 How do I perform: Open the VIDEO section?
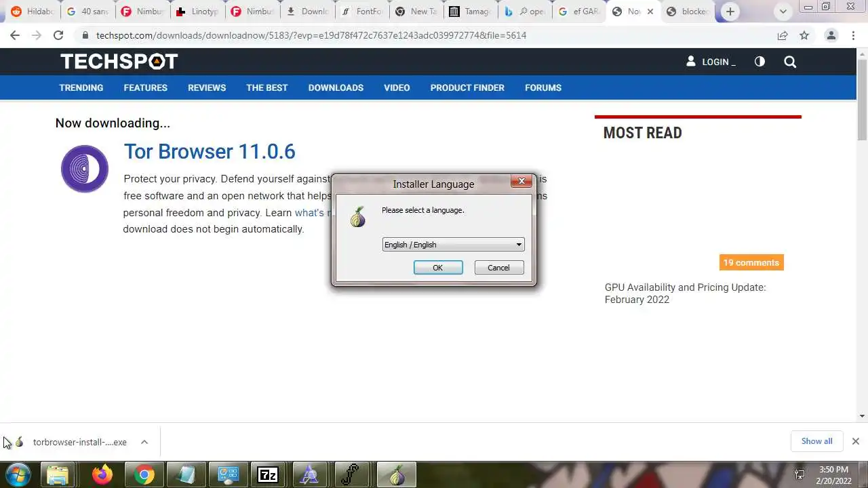pos(397,87)
